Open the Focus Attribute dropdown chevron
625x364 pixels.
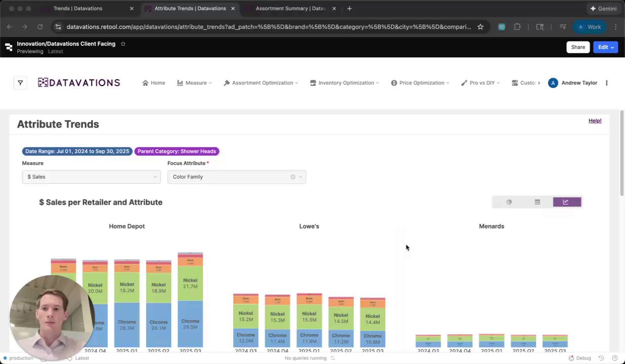coord(301,177)
